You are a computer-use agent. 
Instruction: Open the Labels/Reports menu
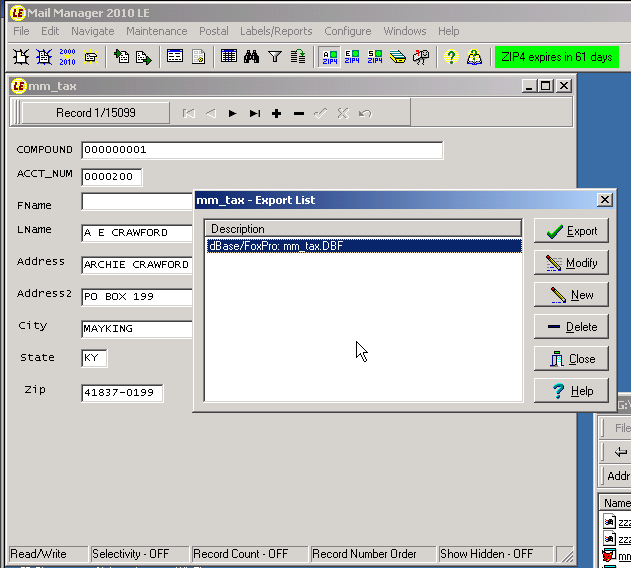click(x=276, y=31)
